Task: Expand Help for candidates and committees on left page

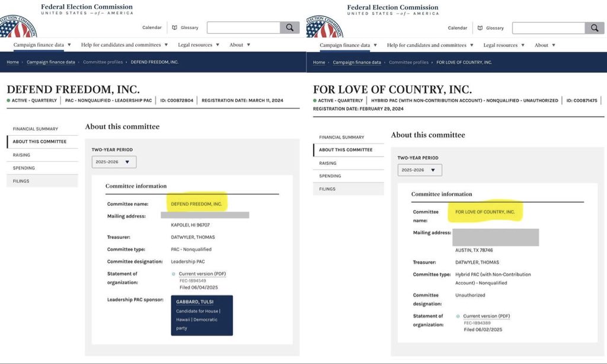Action: (x=124, y=45)
